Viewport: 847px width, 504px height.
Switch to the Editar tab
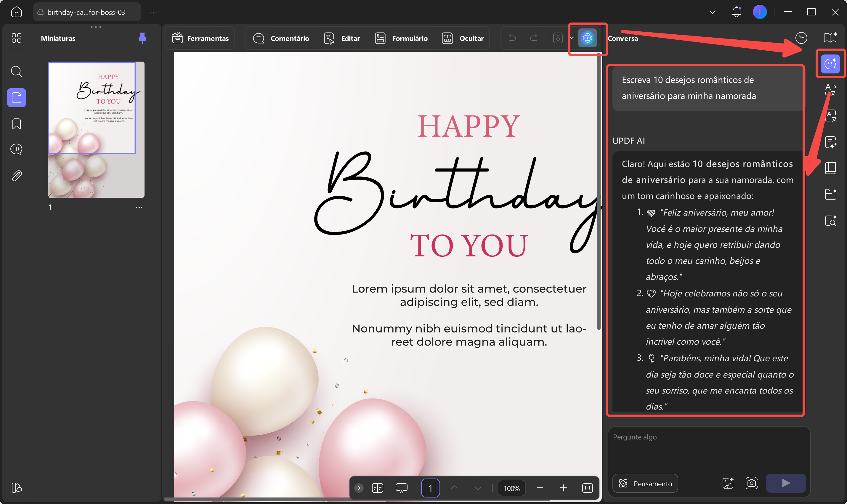click(342, 38)
